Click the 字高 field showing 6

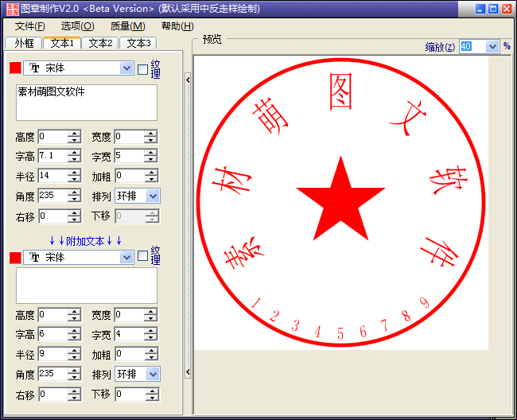53,334
